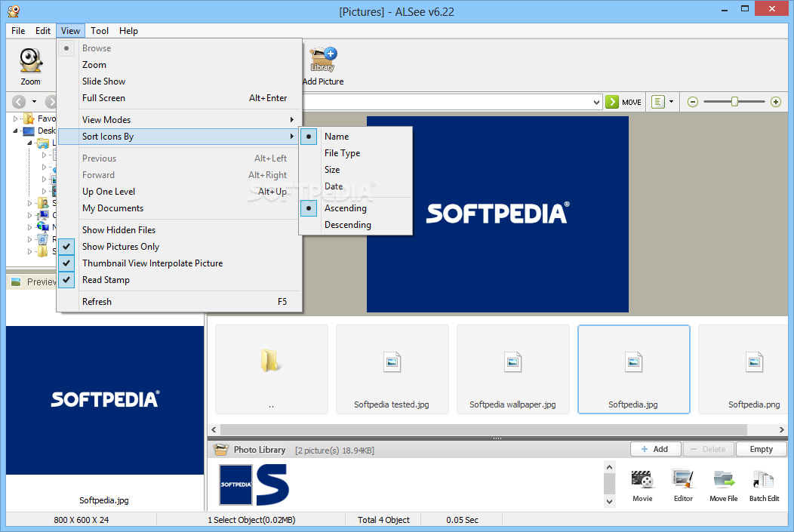The height and width of the screenshot is (532, 794).
Task: Click the address path input field
Action: (x=447, y=102)
